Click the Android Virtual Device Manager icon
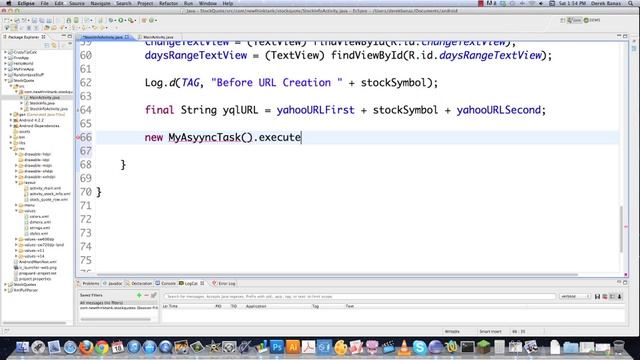This screenshot has height=360, width=640. tap(76, 20)
